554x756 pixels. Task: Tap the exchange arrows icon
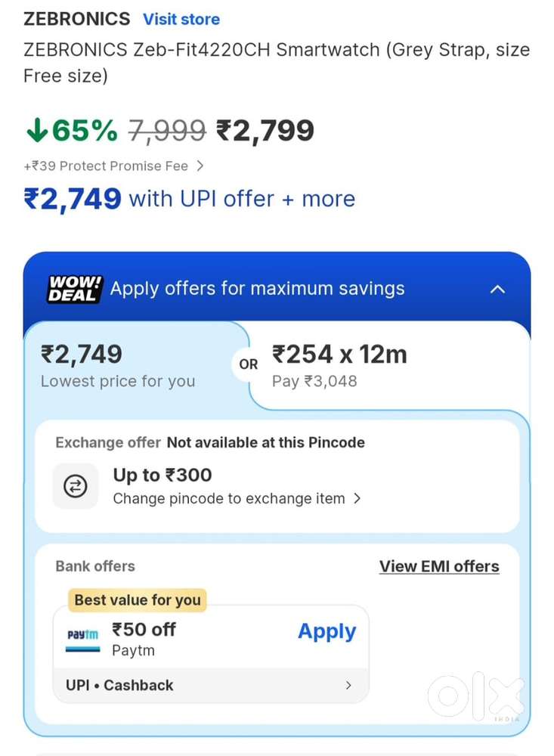(76, 486)
